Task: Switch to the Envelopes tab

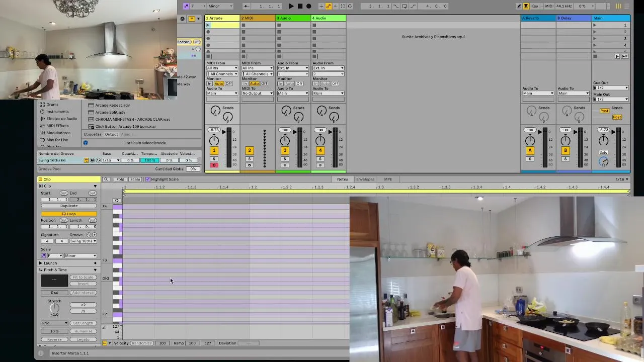Action: click(365, 179)
